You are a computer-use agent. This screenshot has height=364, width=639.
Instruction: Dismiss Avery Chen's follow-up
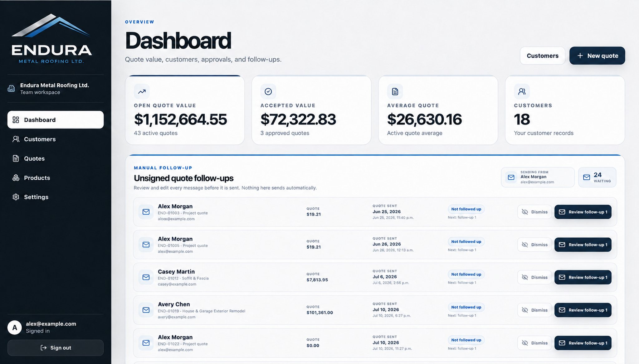pyautogui.click(x=534, y=310)
